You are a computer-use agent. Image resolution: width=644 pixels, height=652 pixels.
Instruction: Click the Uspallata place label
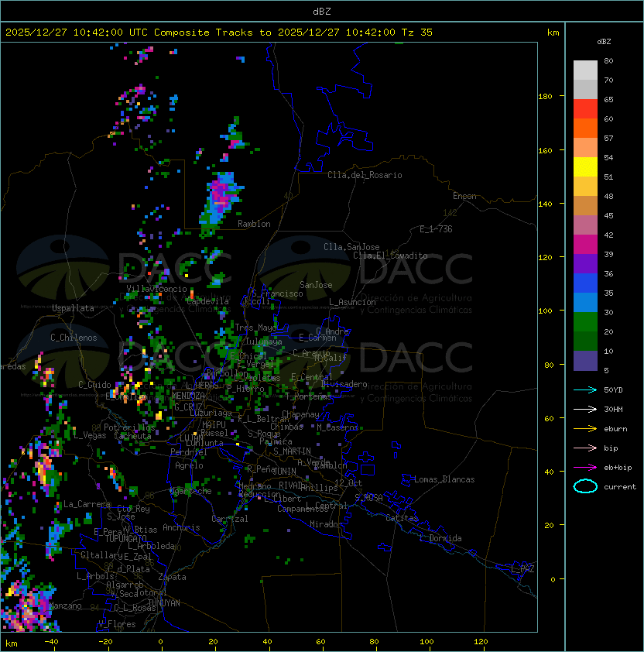[73, 308]
